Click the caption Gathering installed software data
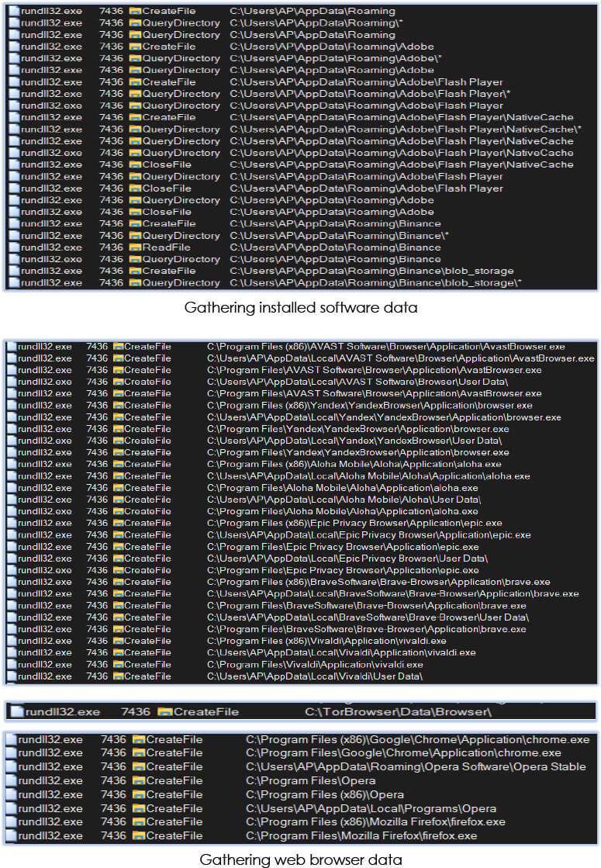This screenshot has width=601, height=868. 301,308
